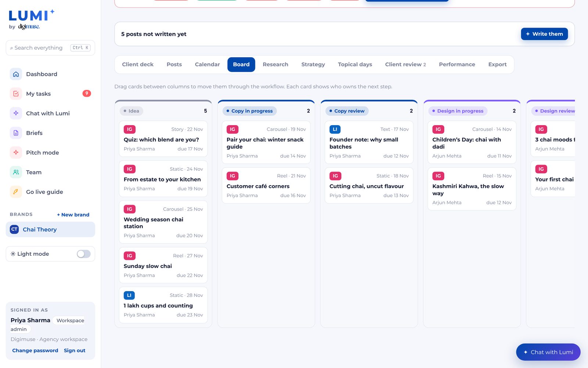Open the Dashboard home icon
The height and width of the screenshot is (368, 588).
pyautogui.click(x=16, y=74)
